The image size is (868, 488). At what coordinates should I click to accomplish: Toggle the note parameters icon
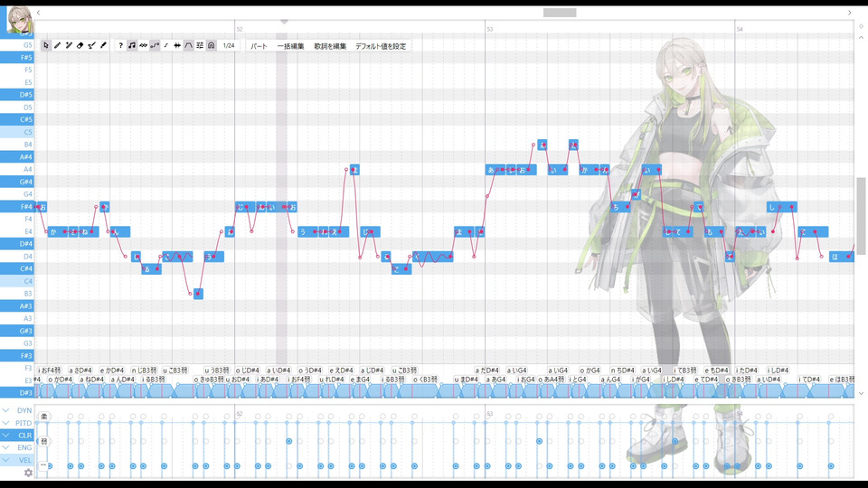pos(200,45)
